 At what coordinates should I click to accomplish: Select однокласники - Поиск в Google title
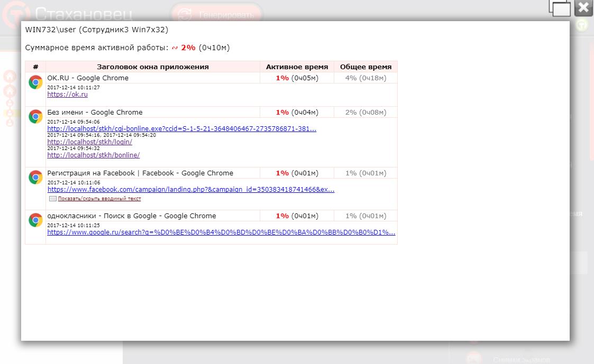pyautogui.click(x=132, y=216)
